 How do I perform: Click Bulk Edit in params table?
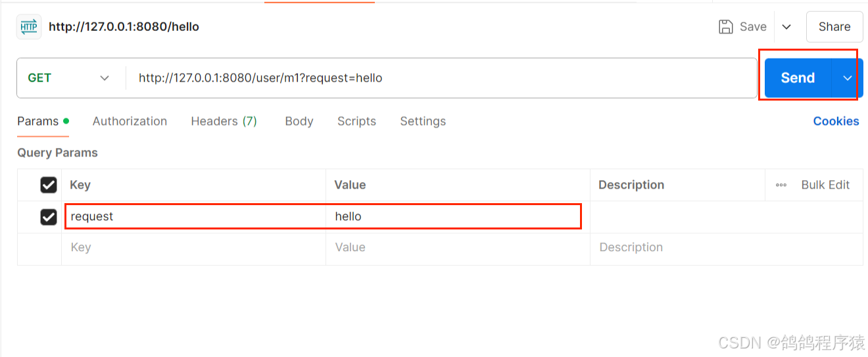coord(825,185)
